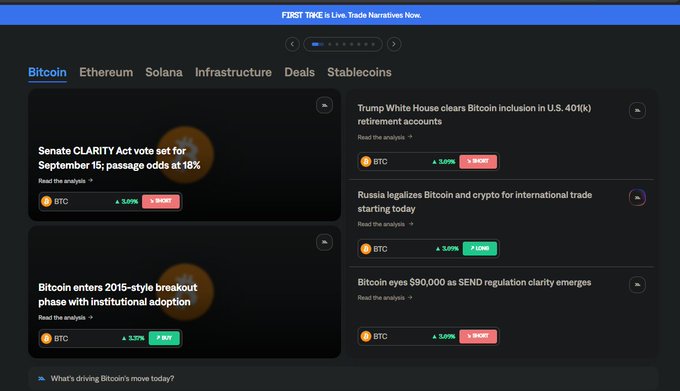
Task: Click the AI icon beside Trump White House story
Action: tap(637, 111)
